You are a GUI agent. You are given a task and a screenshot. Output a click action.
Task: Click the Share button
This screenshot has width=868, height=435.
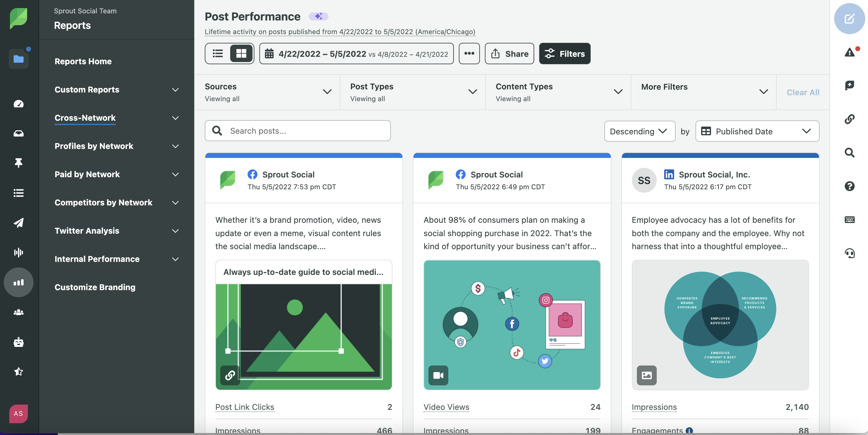[x=509, y=54]
